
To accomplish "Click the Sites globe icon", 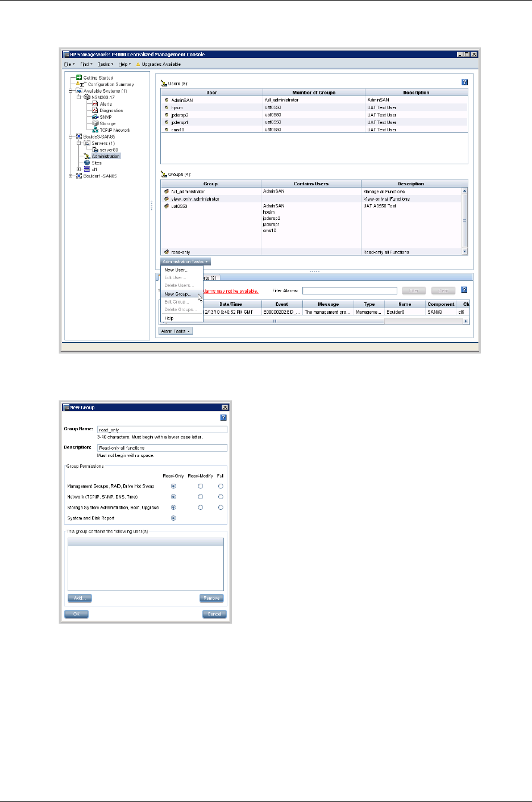I will click(x=87, y=163).
